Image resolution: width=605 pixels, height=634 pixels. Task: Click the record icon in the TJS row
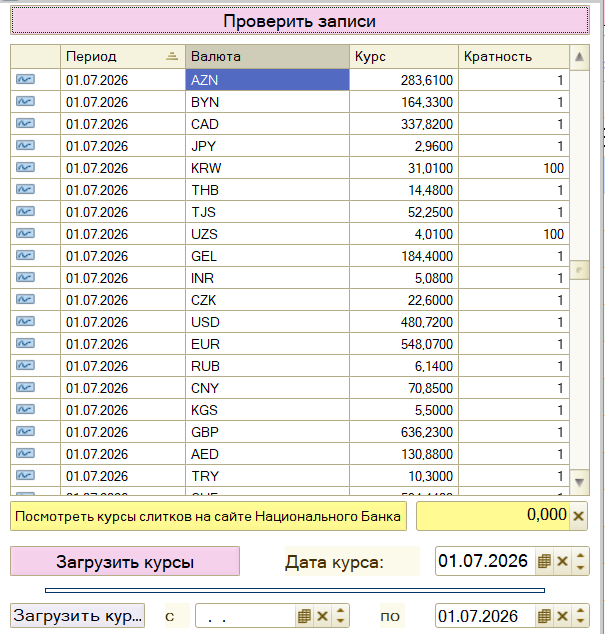click(x=25, y=211)
